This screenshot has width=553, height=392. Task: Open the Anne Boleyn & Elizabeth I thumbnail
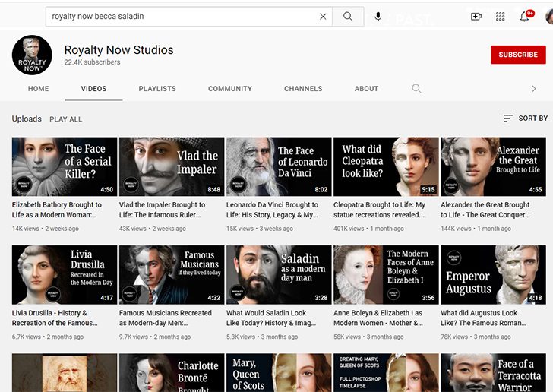point(386,275)
